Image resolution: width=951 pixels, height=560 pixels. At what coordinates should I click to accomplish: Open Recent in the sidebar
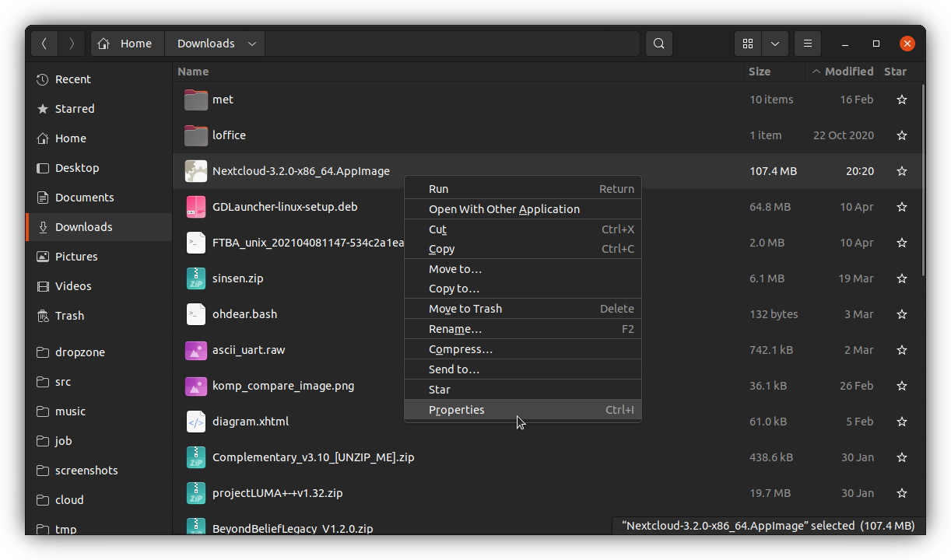tap(99, 79)
